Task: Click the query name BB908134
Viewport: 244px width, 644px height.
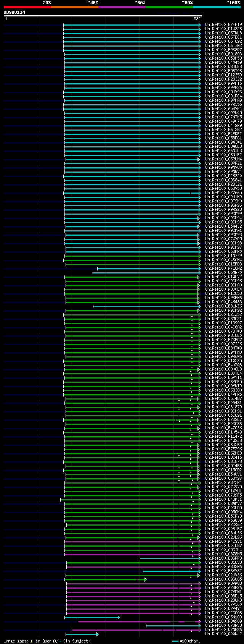Action: [14, 12]
